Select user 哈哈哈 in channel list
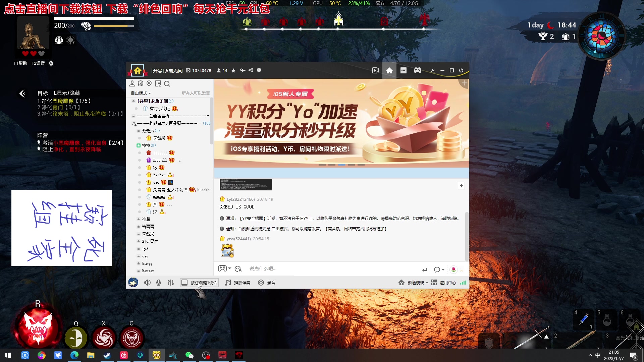The image size is (644, 362). click(159, 197)
